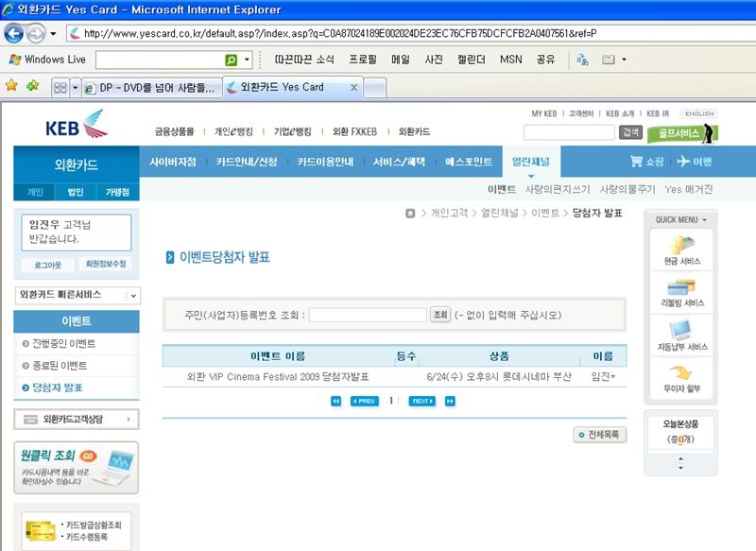Screen dimensions: 756x551
Task: Collapse the QUICK MENU dropdown arrow
Action: (x=704, y=220)
